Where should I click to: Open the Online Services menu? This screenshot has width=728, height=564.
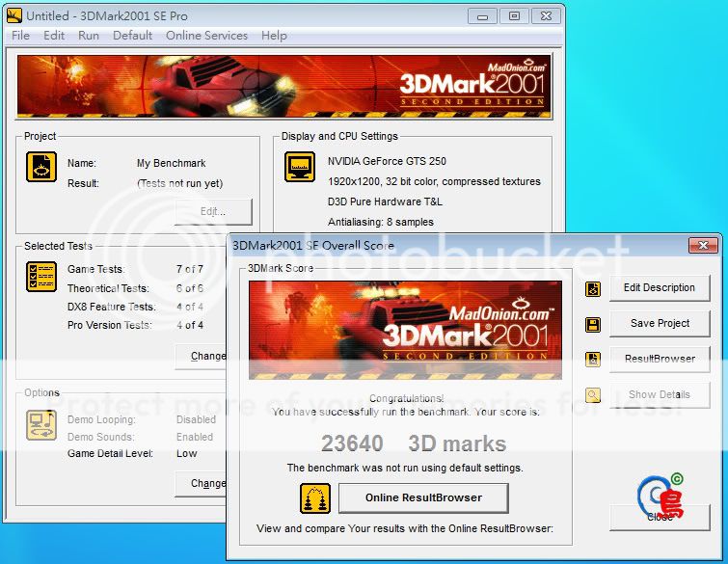[206, 36]
